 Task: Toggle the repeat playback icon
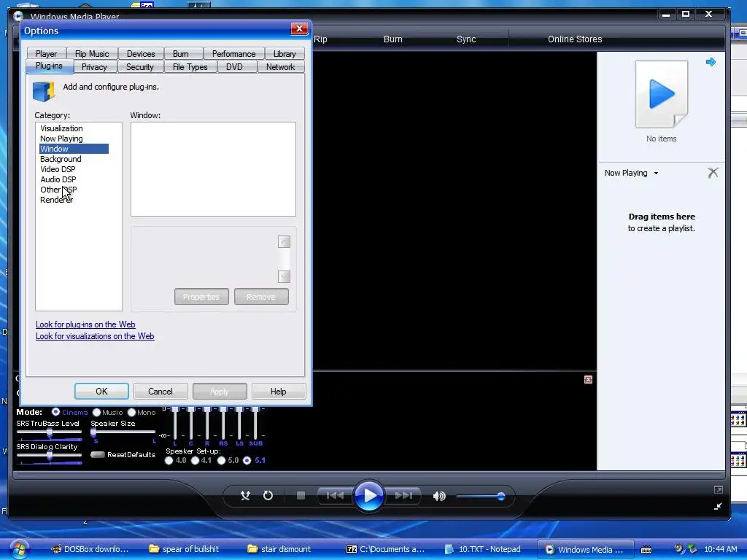coord(268,496)
